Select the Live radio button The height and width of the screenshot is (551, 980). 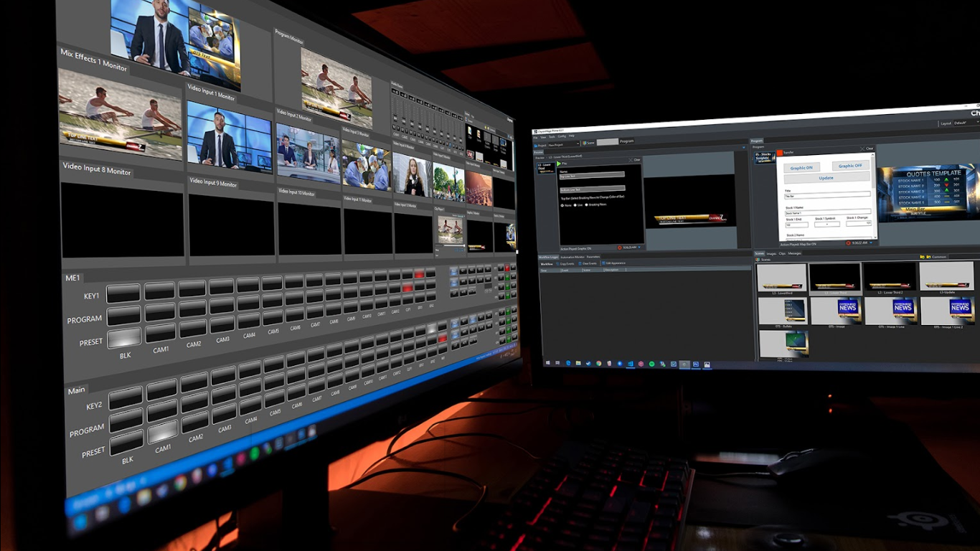tap(575, 205)
